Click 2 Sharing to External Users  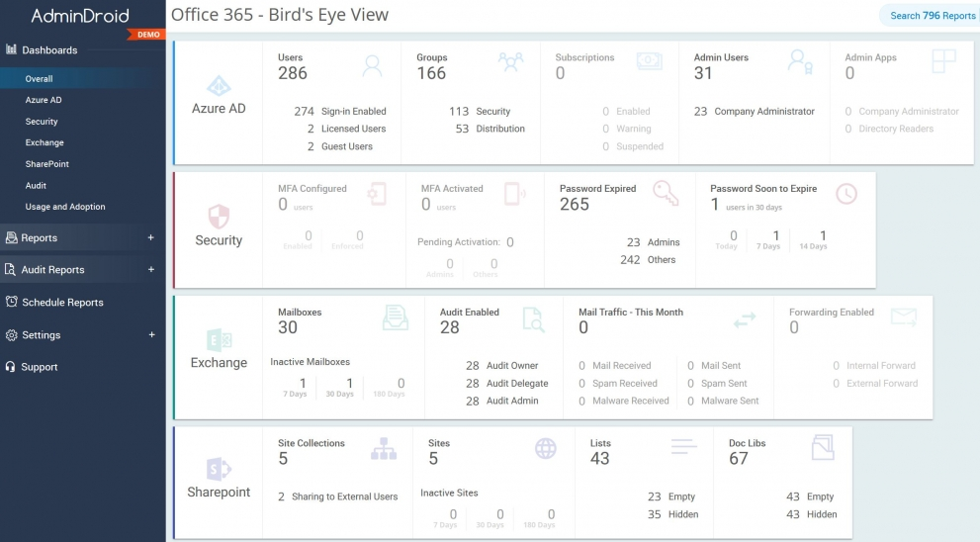[337, 497]
